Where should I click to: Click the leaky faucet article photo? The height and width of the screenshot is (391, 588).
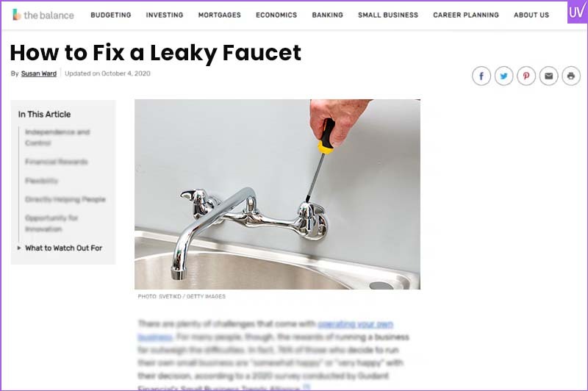click(x=277, y=194)
